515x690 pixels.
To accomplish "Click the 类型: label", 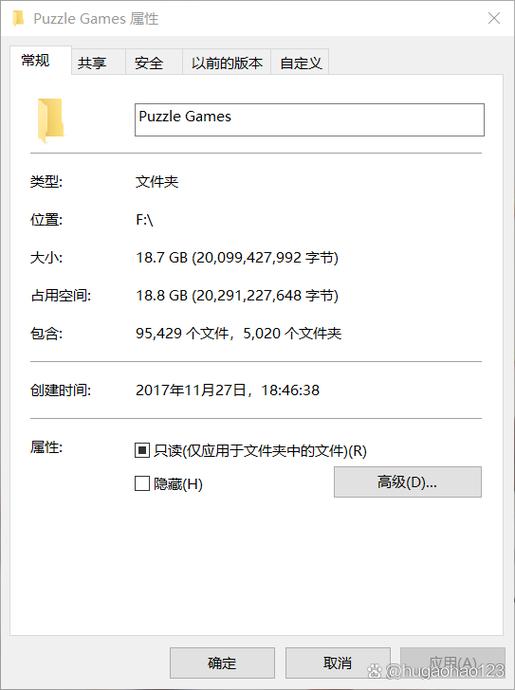I will coord(46,182).
